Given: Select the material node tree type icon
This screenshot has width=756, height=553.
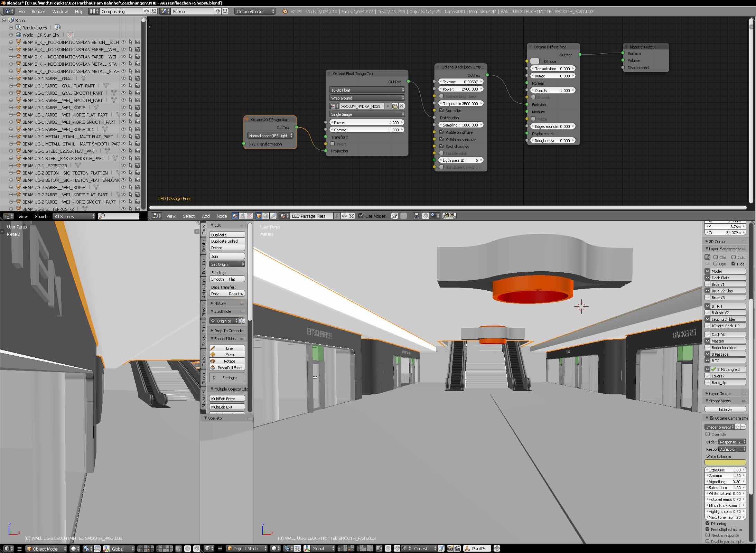Looking at the screenshot, I should tap(235, 216).
